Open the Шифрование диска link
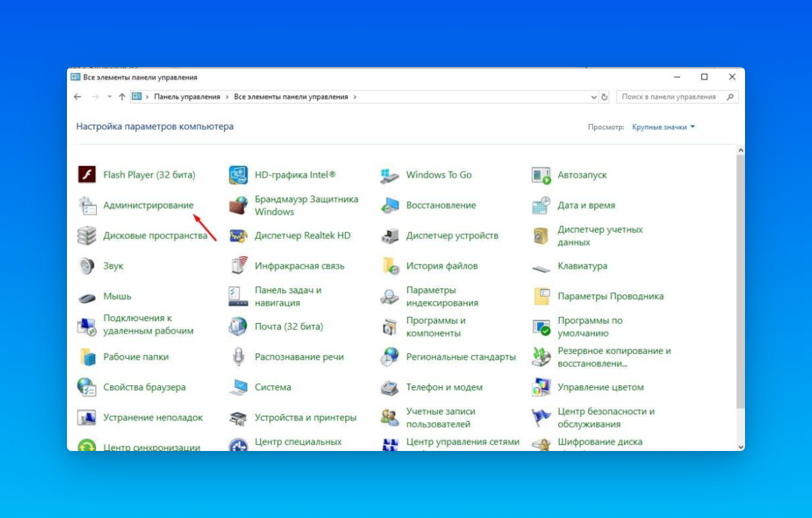The image size is (812, 518). [x=600, y=442]
